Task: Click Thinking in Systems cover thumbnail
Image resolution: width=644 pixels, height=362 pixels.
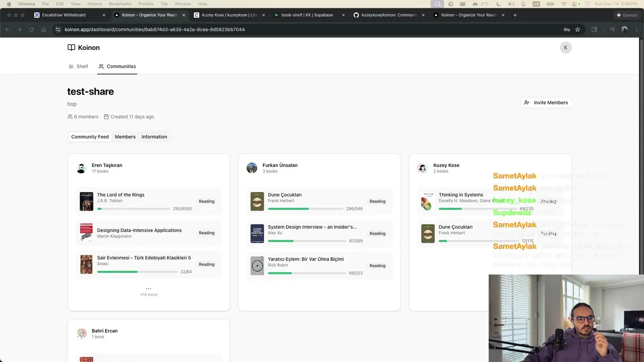Action: 428,201
